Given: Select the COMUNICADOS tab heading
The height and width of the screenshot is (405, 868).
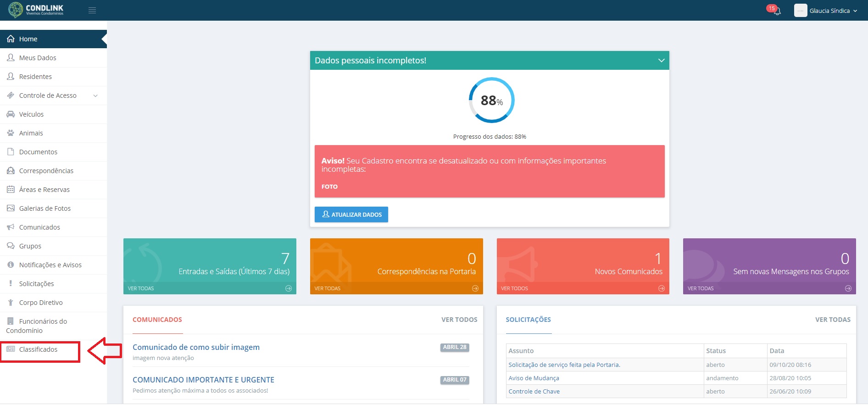Looking at the screenshot, I should (x=157, y=320).
